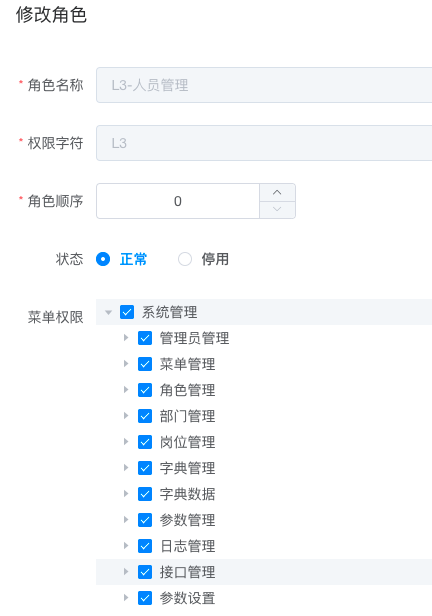
Task: Select the 角色管理 tree label
Action: pyautogui.click(x=187, y=390)
